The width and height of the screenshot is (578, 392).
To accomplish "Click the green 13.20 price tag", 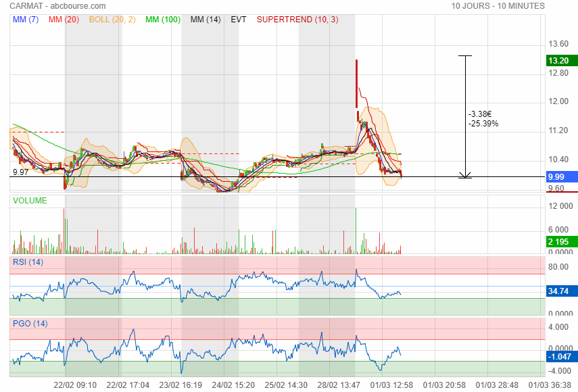I will coord(562,61).
